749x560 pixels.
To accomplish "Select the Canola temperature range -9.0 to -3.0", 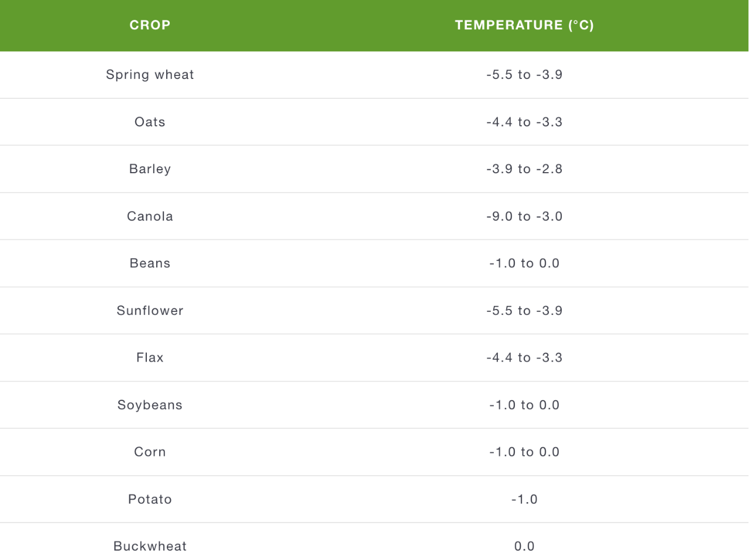I will [524, 217].
